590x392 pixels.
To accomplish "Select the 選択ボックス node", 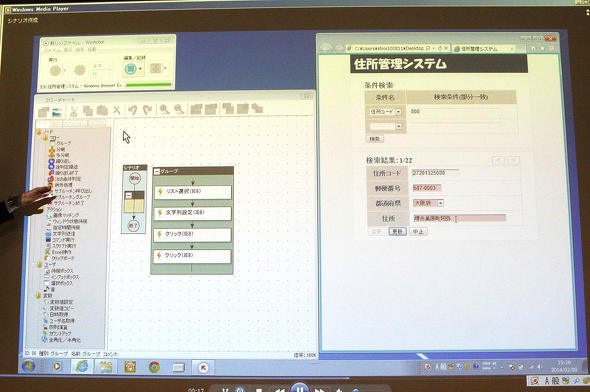I will (59, 283).
